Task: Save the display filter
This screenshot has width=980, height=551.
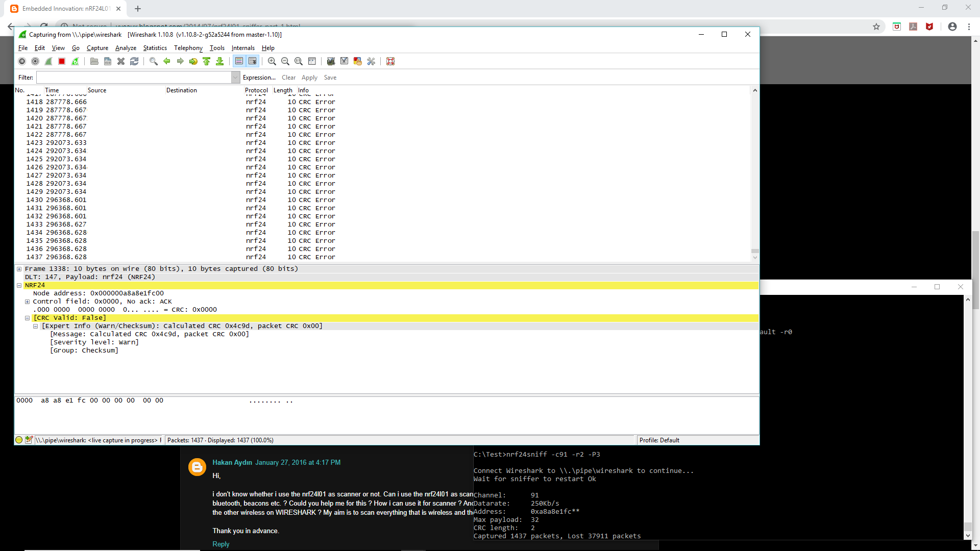Action: click(330, 78)
